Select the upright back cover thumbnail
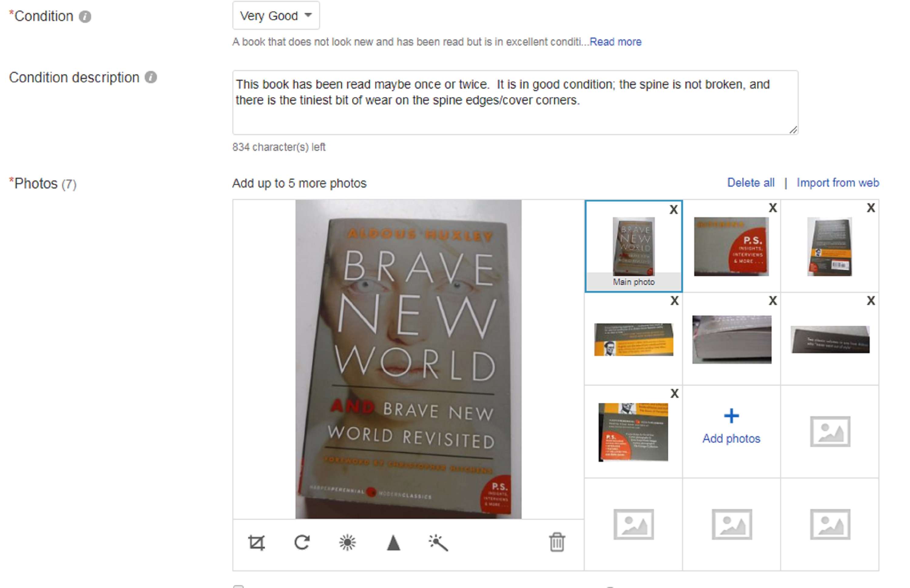The image size is (910, 588). 829,246
